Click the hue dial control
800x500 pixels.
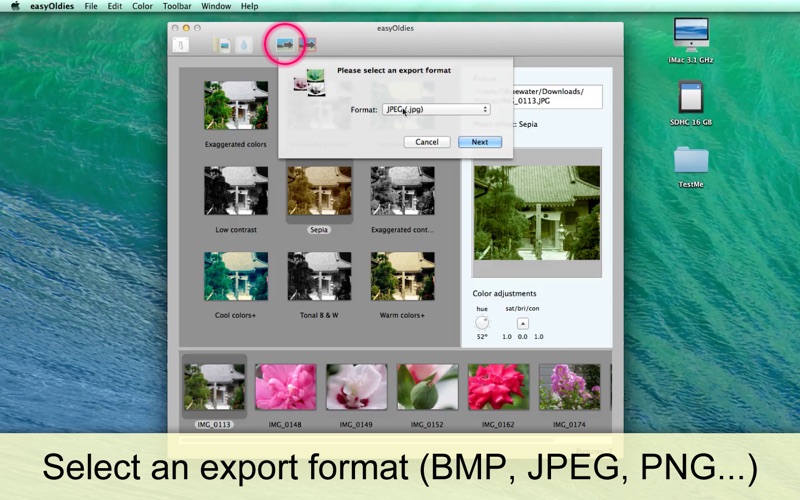pos(482,322)
